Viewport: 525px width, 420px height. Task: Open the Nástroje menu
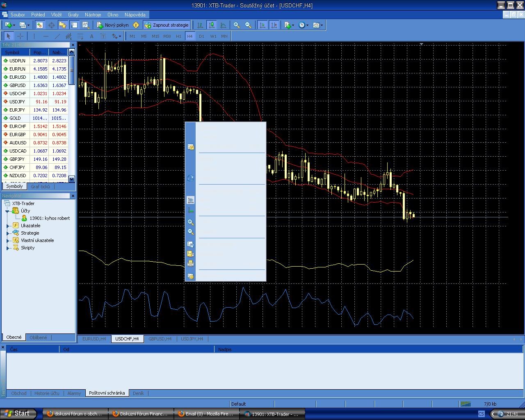pyautogui.click(x=93, y=15)
